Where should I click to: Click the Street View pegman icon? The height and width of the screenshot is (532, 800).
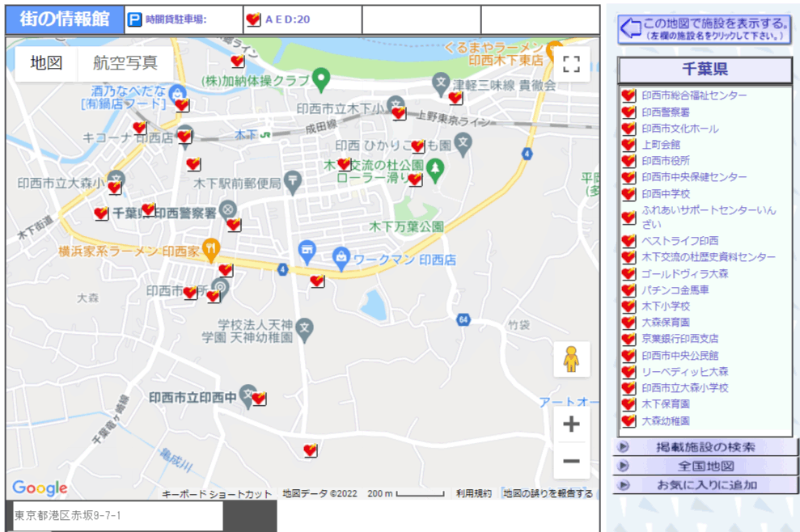[x=571, y=359]
